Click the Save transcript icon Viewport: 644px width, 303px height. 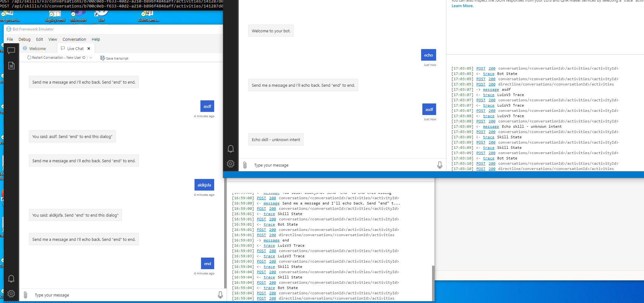pos(102,58)
